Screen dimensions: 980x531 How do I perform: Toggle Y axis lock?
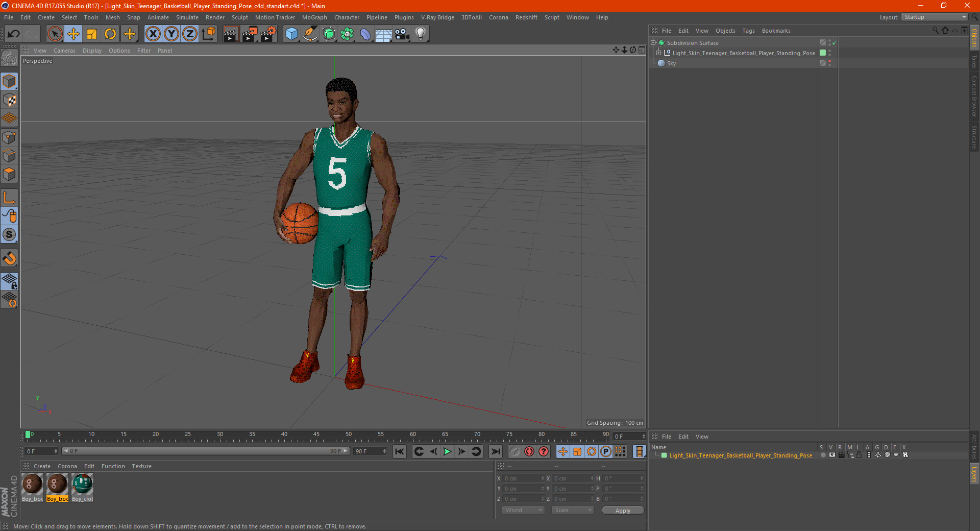coord(171,34)
